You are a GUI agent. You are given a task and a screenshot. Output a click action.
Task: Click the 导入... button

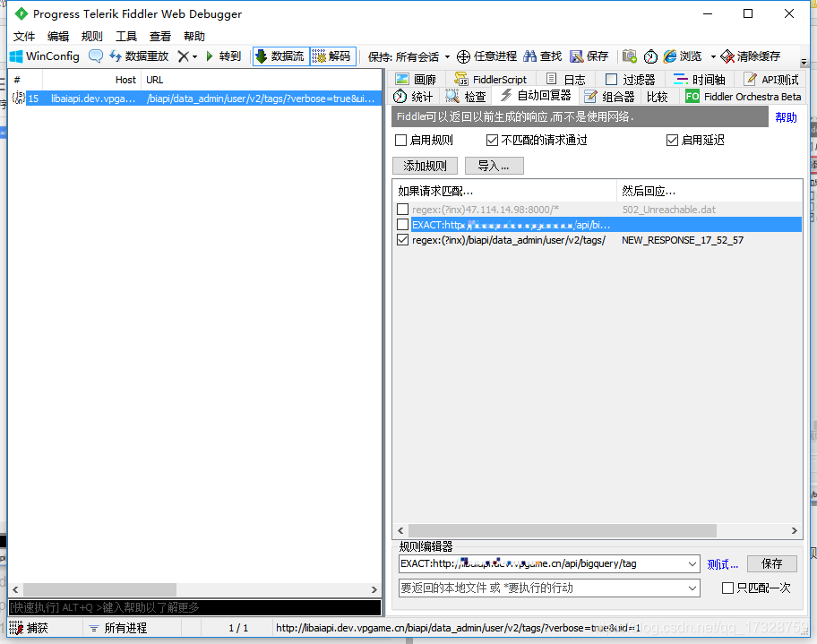click(494, 166)
